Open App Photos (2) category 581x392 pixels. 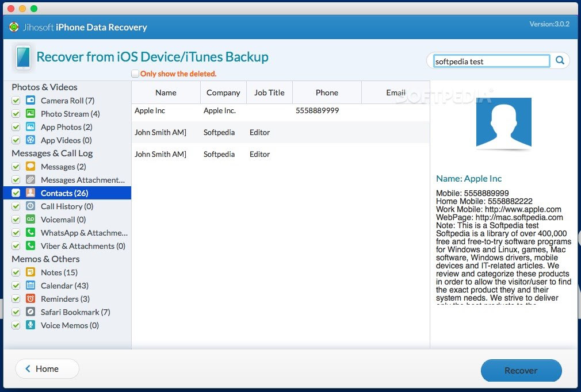pyautogui.click(x=66, y=127)
